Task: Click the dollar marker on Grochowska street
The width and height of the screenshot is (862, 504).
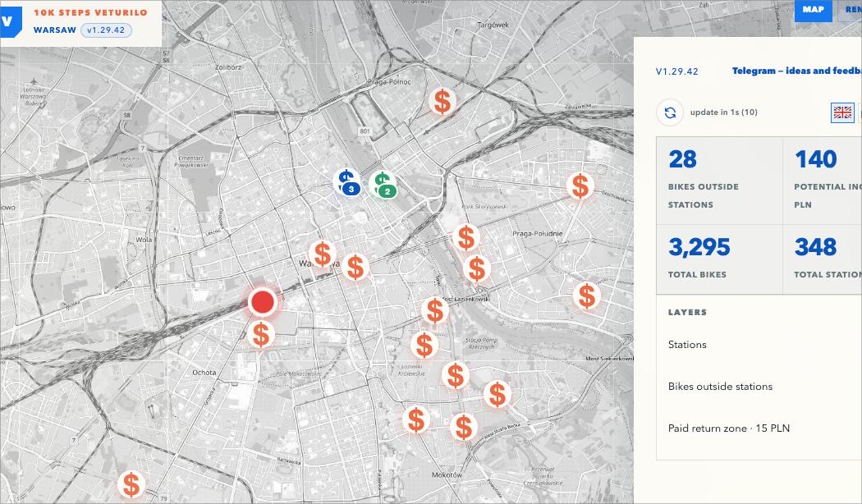Action: click(580, 186)
